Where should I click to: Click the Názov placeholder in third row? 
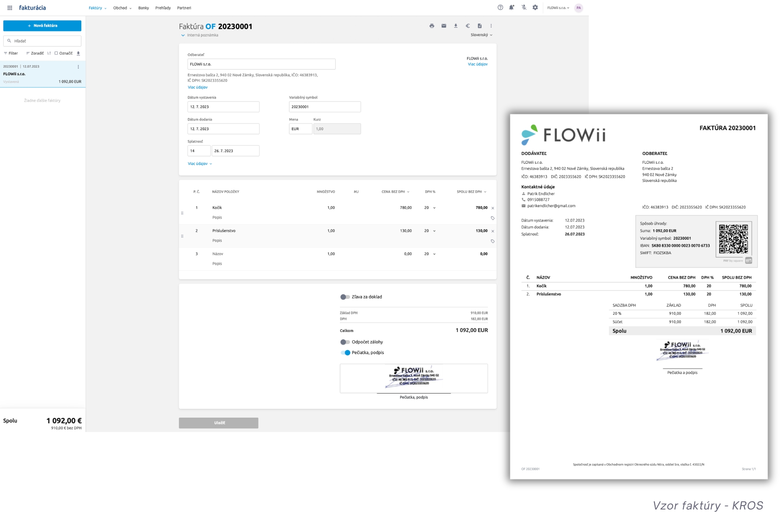(218, 254)
